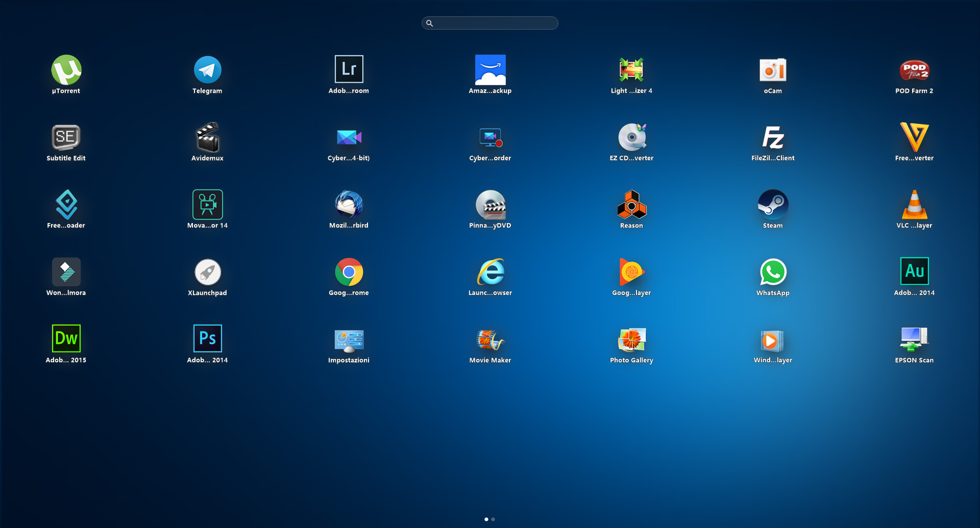Screen dimensions: 980x528
Task: Launch POD Farm 2
Action: click(914, 70)
